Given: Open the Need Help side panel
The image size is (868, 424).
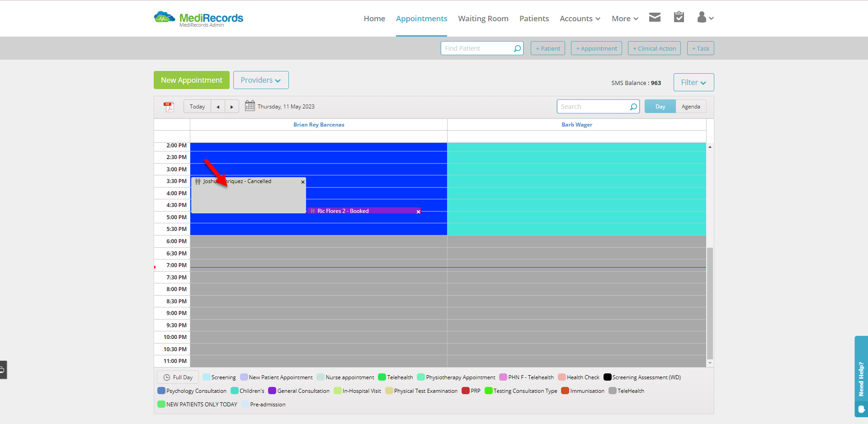Looking at the screenshot, I should click(x=861, y=376).
